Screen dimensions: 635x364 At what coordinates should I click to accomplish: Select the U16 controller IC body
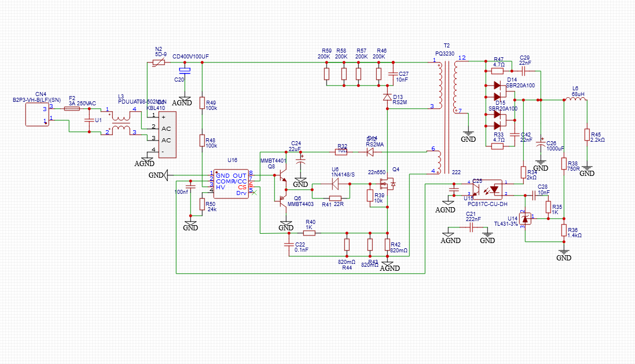pos(231,184)
